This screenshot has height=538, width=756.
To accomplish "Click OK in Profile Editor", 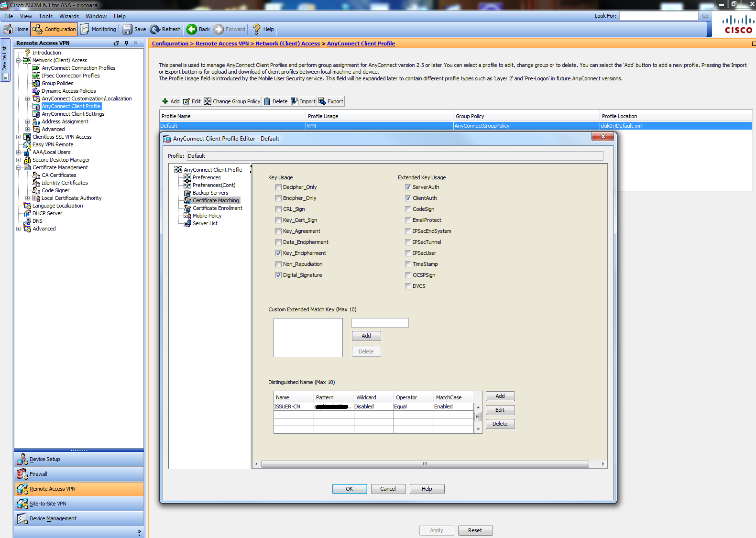I will (x=350, y=489).
